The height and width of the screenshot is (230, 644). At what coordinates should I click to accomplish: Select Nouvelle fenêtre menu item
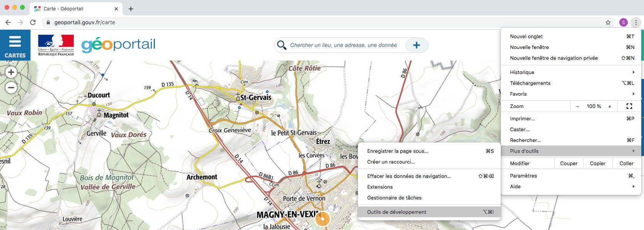point(571,47)
